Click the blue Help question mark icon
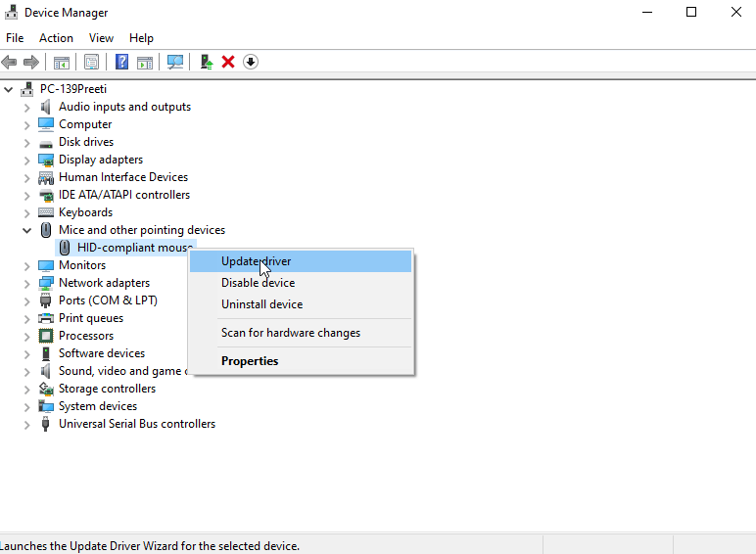Image resolution: width=756 pixels, height=554 pixels. coord(122,62)
